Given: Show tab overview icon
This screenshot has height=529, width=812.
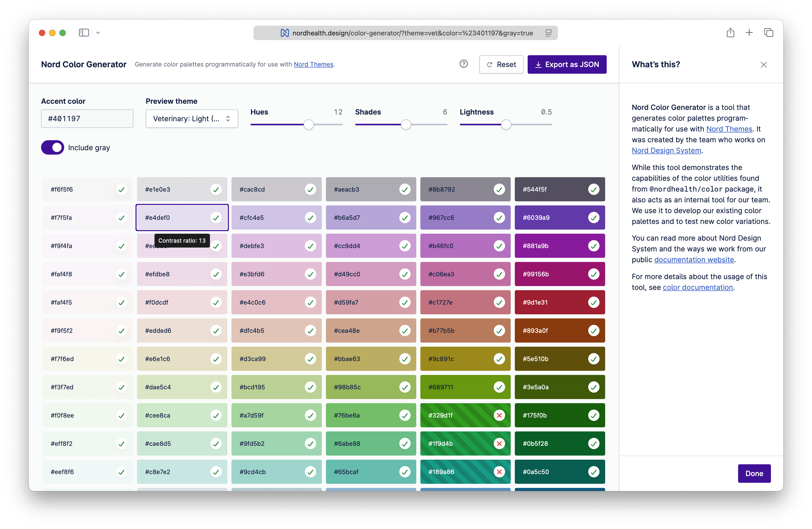Looking at the screenshot, I should (x=768, y=33).
